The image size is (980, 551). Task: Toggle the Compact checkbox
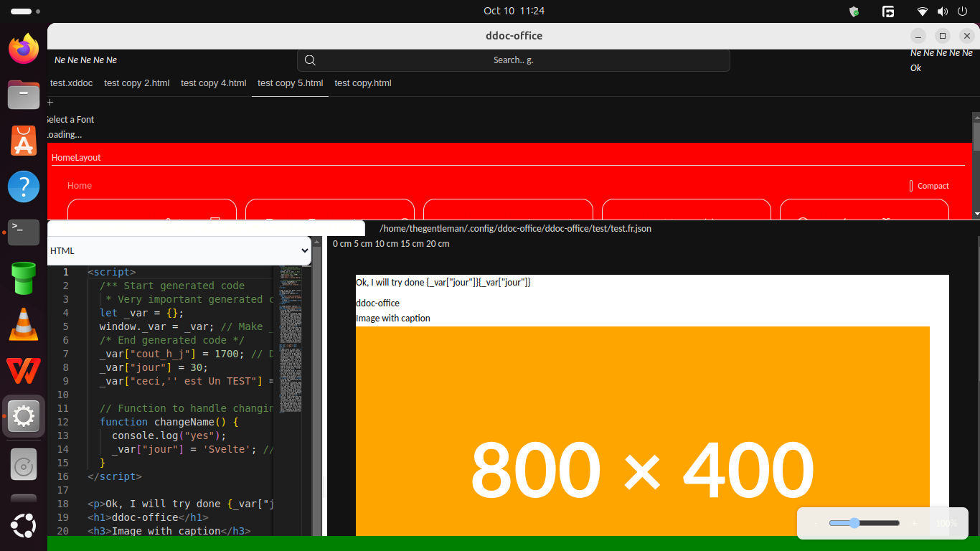pos(911,186)
